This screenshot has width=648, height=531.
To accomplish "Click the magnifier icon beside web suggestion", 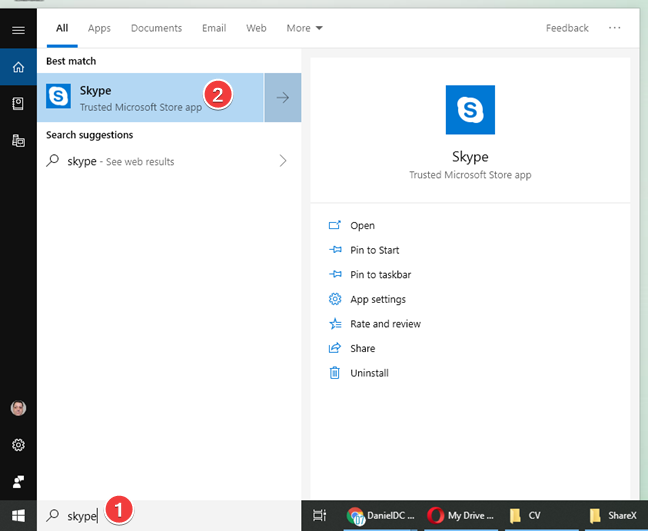I will (x=53, y=160).
